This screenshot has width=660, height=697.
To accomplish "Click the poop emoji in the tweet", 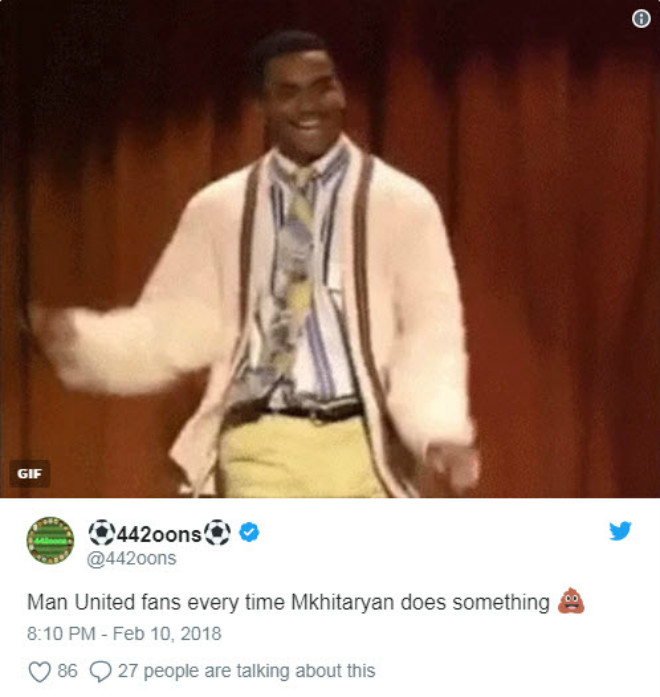I will pyautogui.click(x=571, y=601).
